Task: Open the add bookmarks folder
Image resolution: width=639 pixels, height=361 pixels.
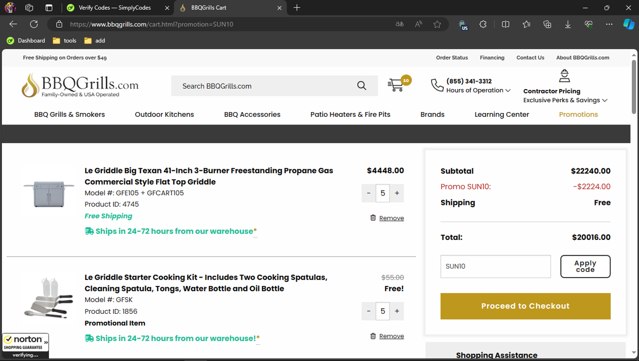Action: click(x=95, y=41)
